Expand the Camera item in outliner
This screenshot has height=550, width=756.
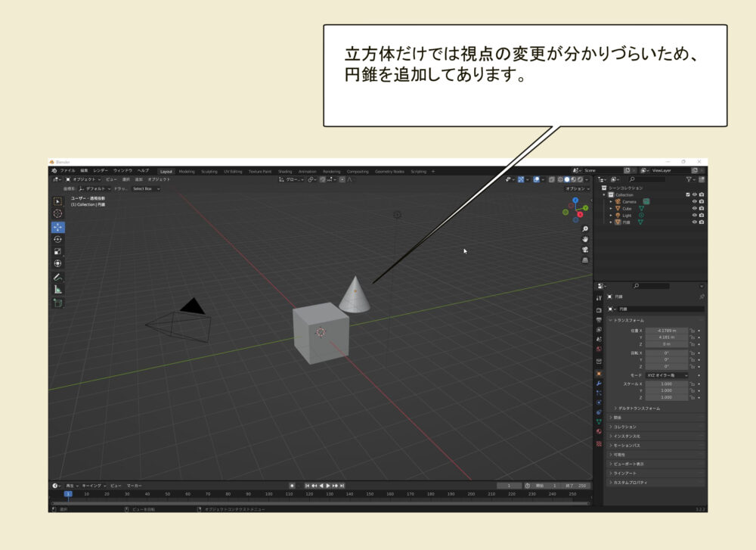point(611,202)
